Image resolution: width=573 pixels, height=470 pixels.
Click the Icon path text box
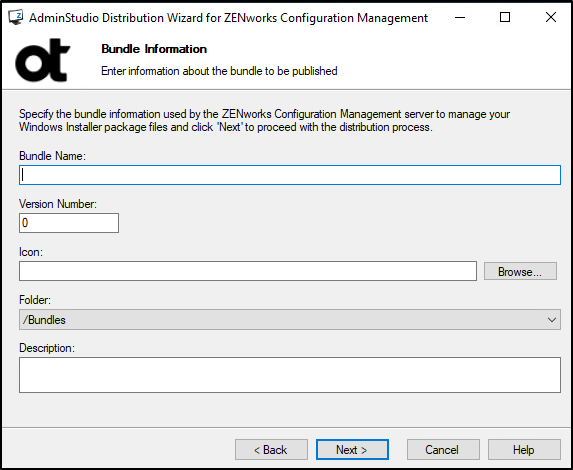(248, 271)
